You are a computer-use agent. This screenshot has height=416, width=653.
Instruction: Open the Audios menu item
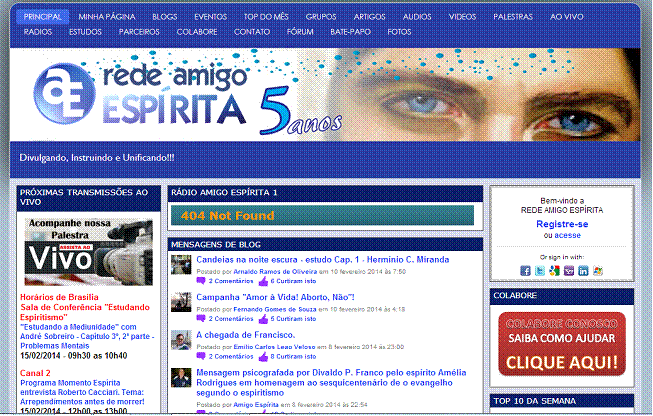[417, 17]
